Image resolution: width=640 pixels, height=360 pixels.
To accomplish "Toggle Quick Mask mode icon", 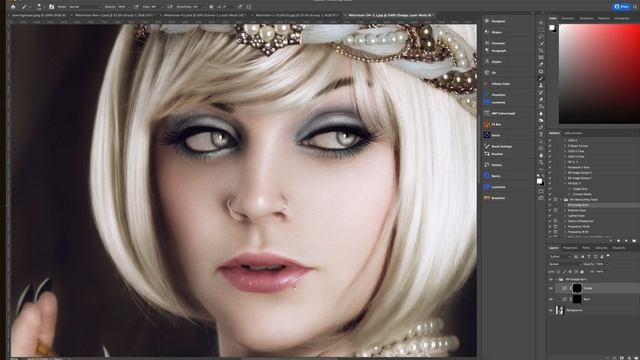I will 541,191.
